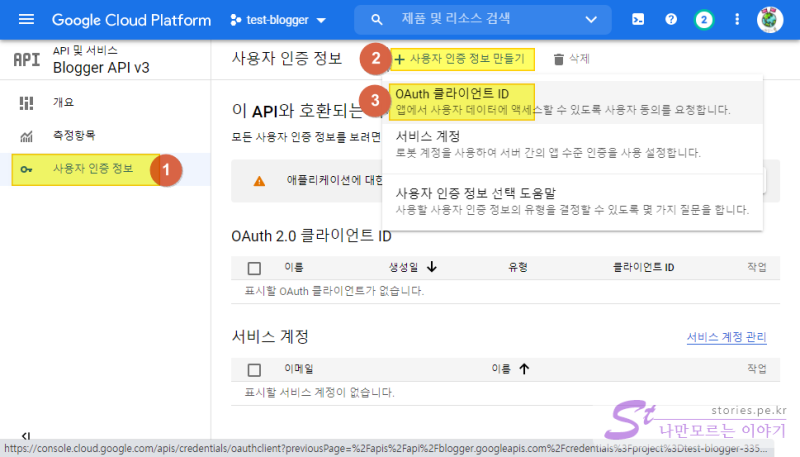
Task: Toggle select-all checkbox in service accounts table
Action: (254, 370)
